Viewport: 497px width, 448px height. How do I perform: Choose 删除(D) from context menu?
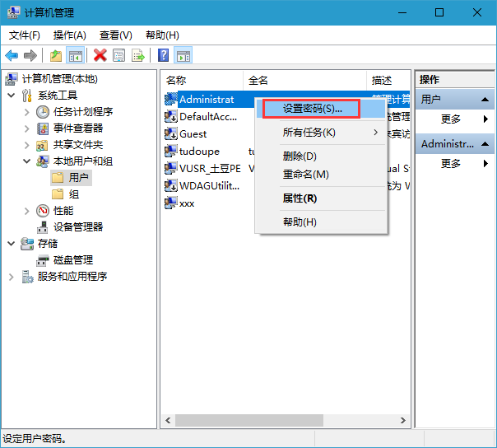coord(322,156)
